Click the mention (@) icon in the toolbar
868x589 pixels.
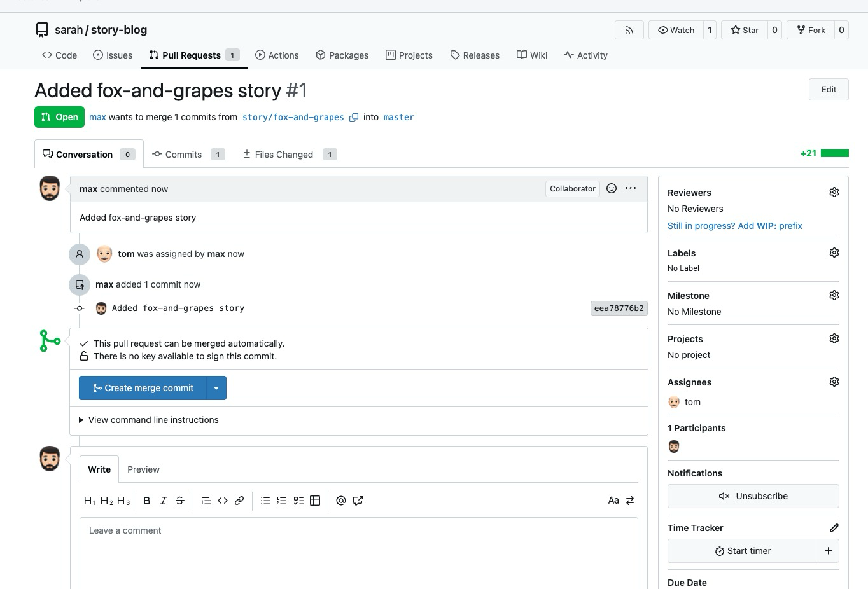click(x=341, y=501)
